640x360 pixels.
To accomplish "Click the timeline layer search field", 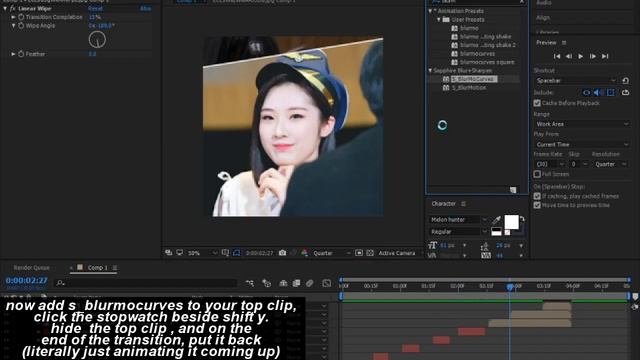I will click(146, 282).
